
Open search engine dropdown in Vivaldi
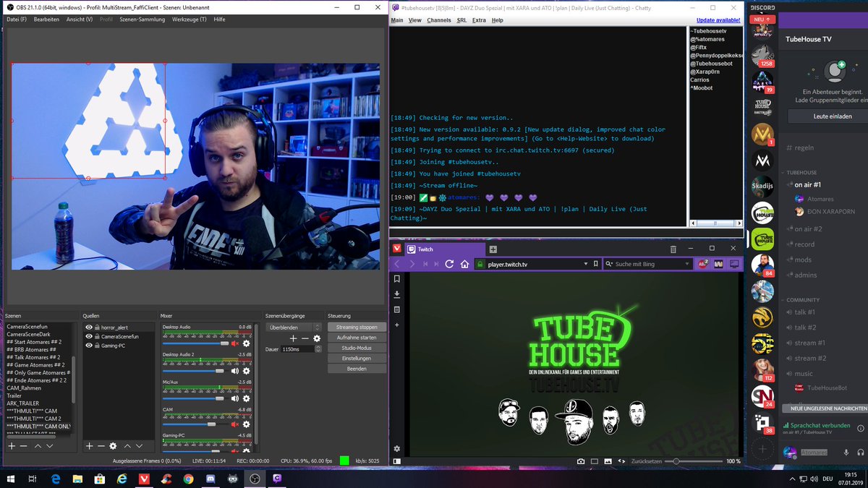pyautogui.click(x=687, y=265)
